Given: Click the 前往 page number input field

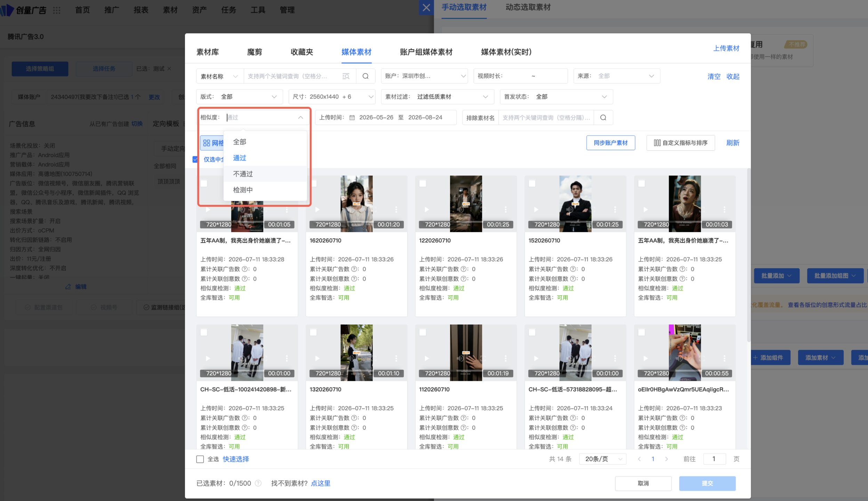Looking at the screenshot, I should (x=714, y=459).
